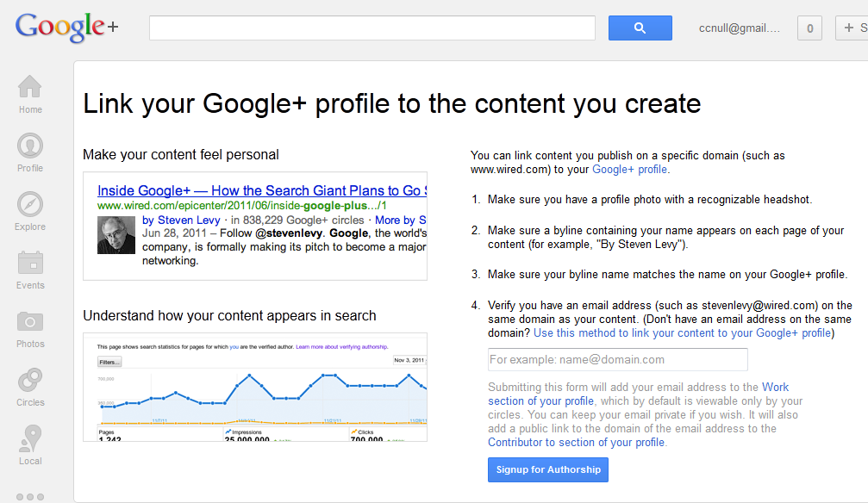The width and height of the screenshot is (868, 503).
Task: Open the 'Contributor to section of your profile' link
Action: click(577, 442)
